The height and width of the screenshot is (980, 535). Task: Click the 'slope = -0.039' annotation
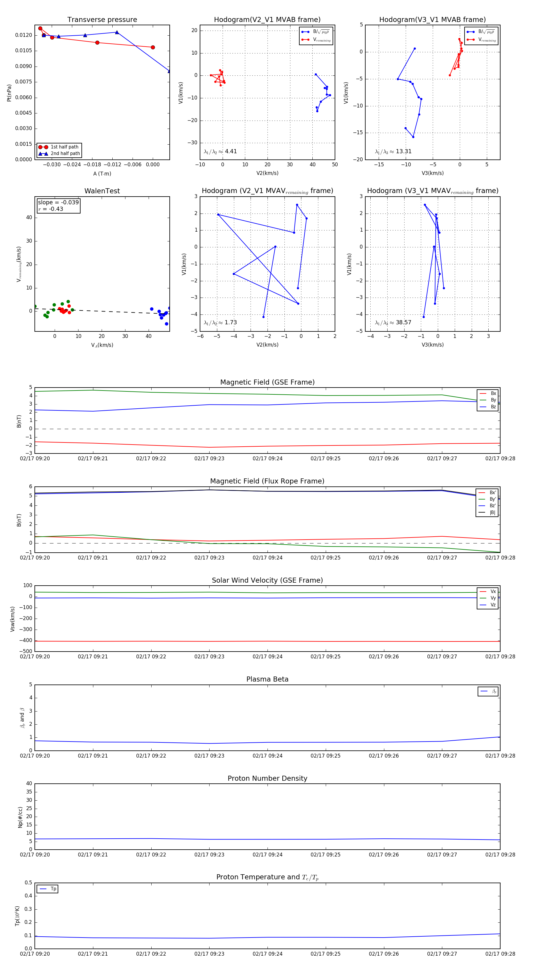58,203
